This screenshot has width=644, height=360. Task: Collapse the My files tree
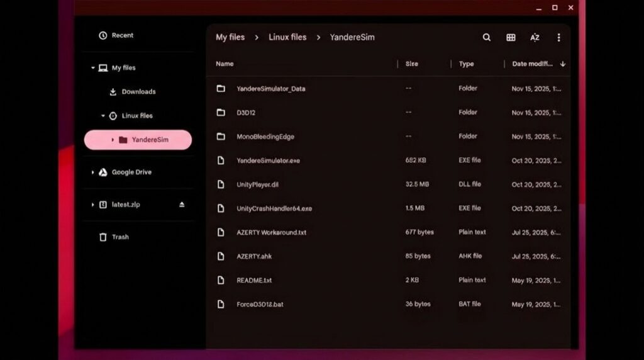93,68
